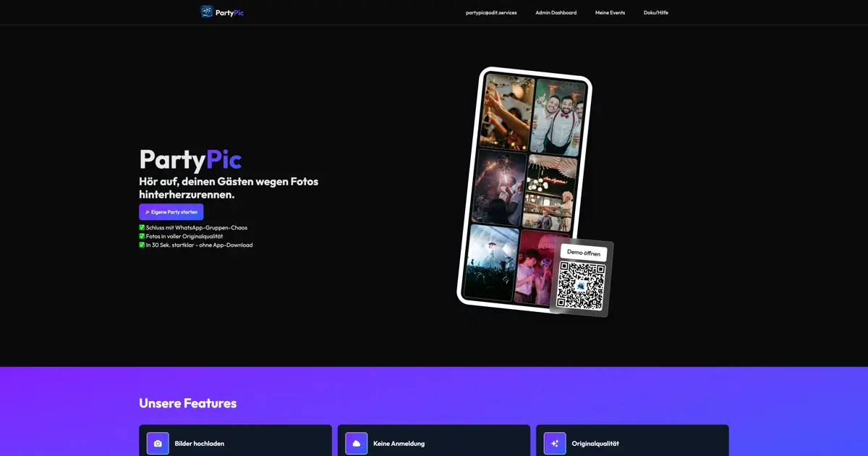Click the sparkles icon on Originalqualität card

(555, 443)
